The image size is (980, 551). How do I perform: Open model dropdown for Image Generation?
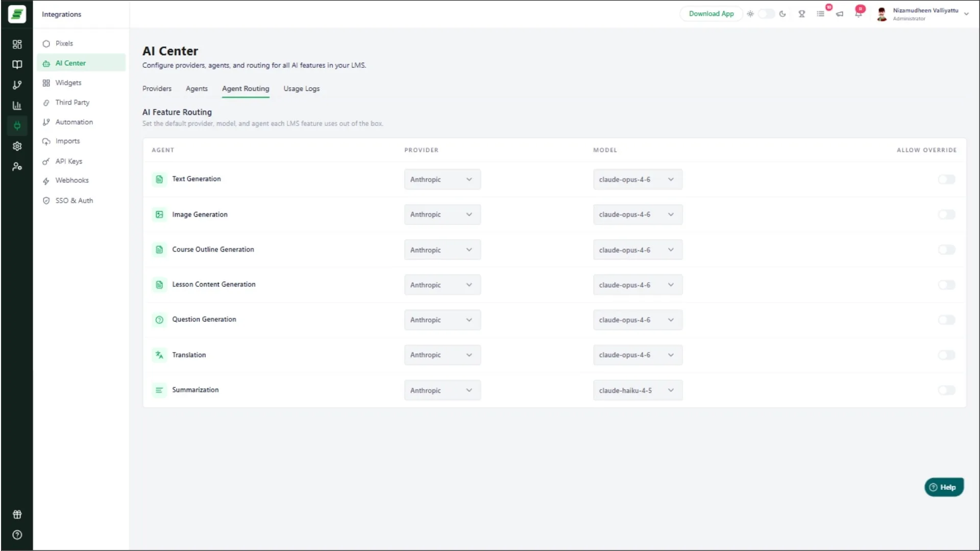[x=638, y=215]
